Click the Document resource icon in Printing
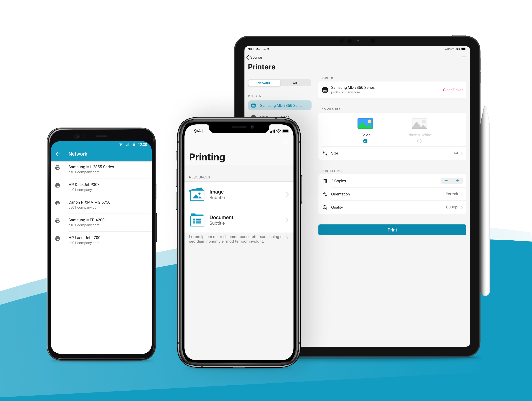This screenshot has height=401, width=532. 197,220
